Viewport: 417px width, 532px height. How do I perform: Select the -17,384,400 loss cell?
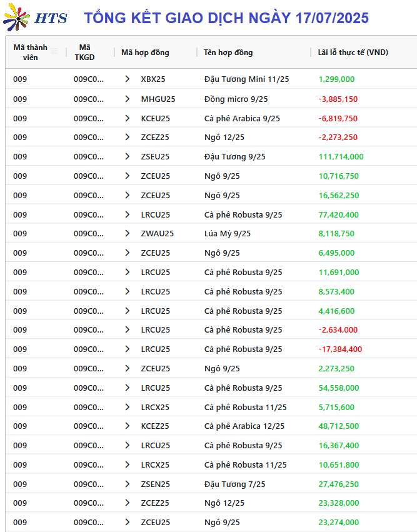click(x=340, y=349)
